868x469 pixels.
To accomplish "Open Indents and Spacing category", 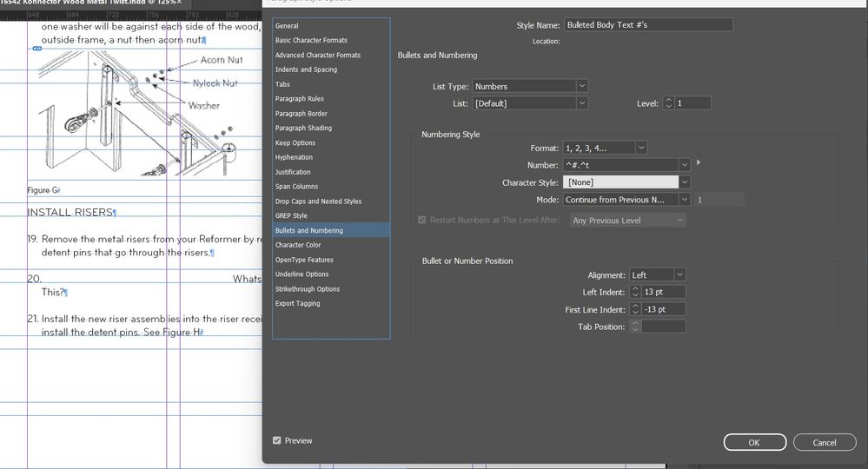I will [x=331, y=69].
